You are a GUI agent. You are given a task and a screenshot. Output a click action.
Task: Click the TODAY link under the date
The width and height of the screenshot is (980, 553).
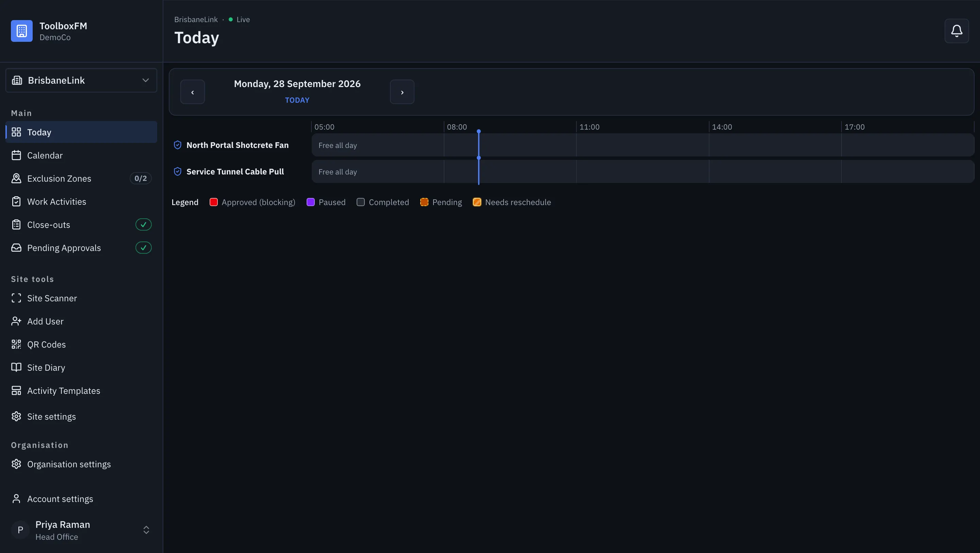tap(297, 100)
